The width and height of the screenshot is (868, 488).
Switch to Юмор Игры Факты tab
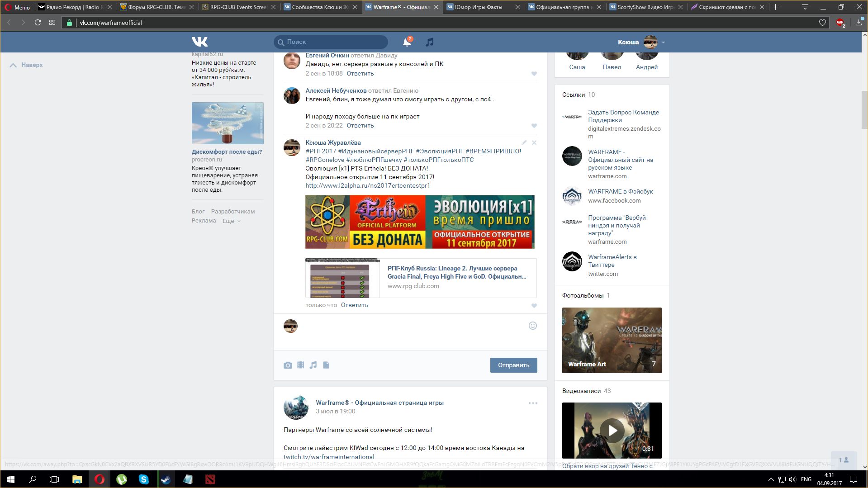coord(484,7)
